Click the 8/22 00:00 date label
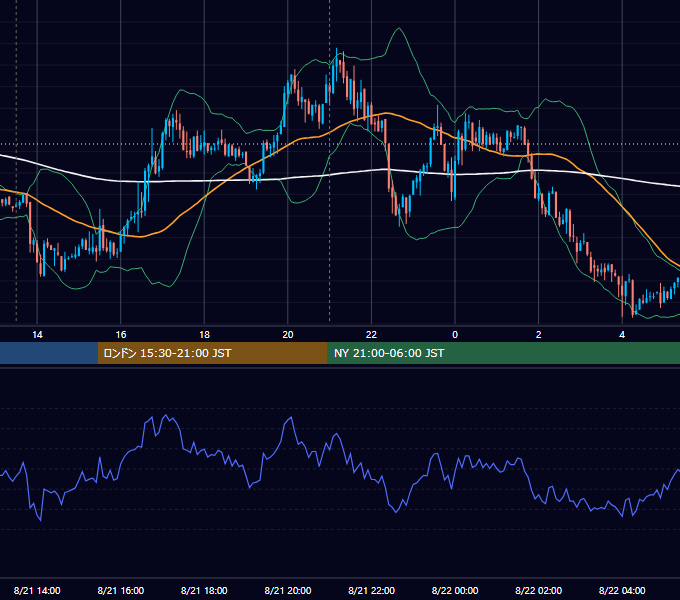The image size is (680, 600). tap(455, 590)
